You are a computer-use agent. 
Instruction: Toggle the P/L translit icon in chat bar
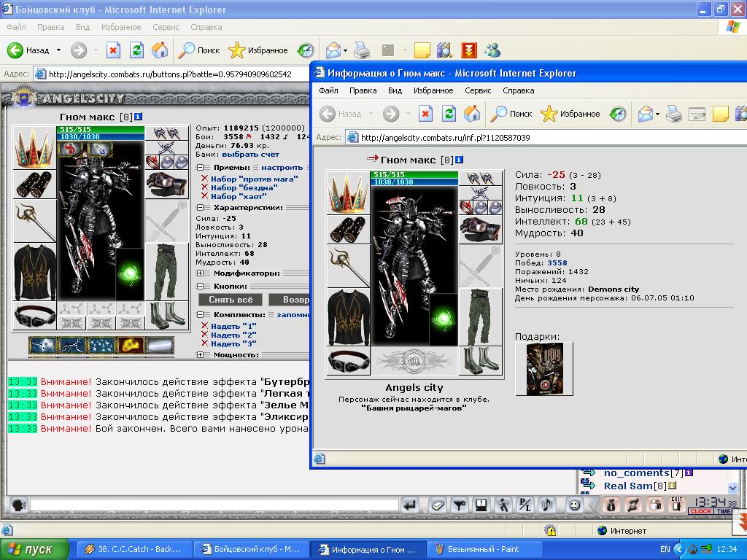tap(525, 505)
